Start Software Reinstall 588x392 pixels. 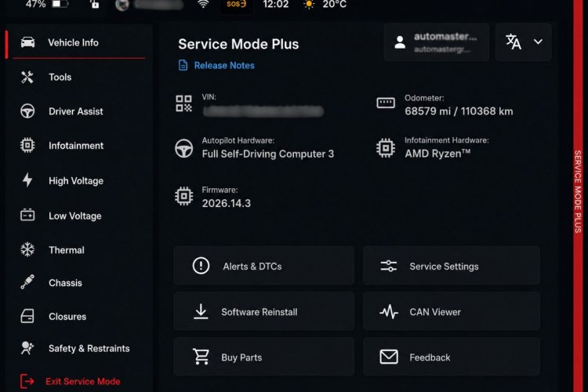pos(264,311)
